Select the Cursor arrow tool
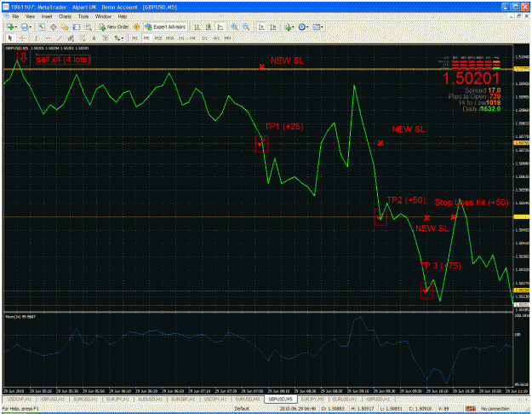Screen dimensions: 532x414 10,38
